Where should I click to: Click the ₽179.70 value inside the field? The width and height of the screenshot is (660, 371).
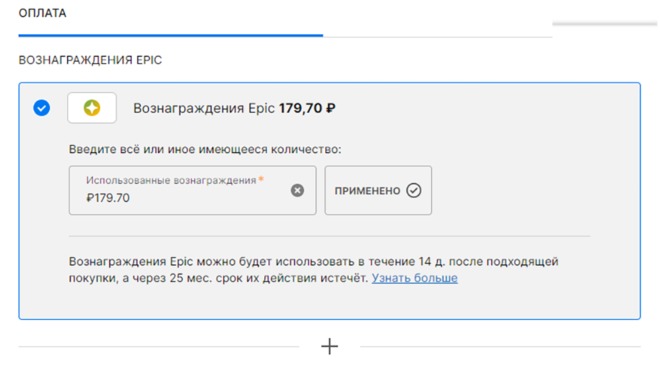(x=108, y=198)
